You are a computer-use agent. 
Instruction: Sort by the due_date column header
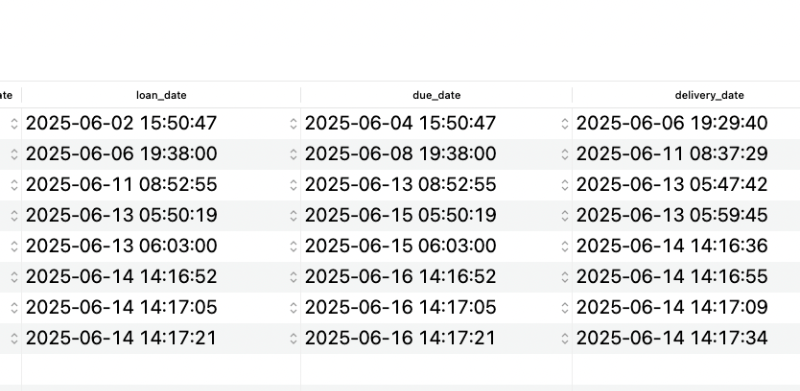pos(437,95)
